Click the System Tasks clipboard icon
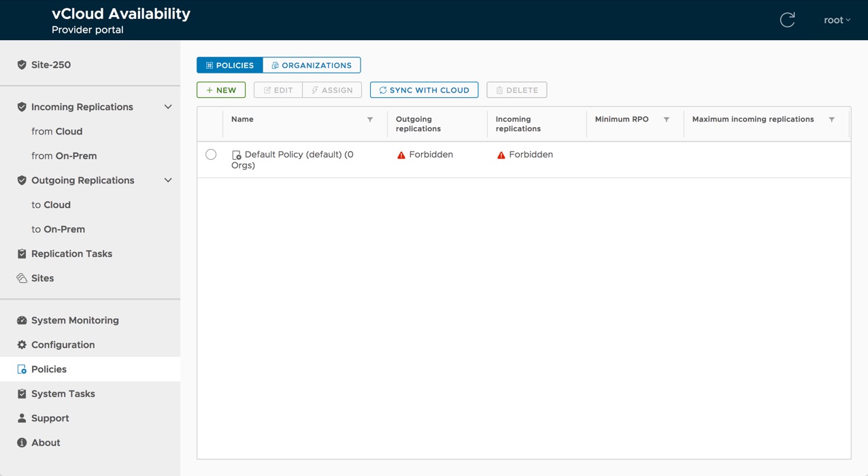The height and width of the screenshot is (476, 868). (x=22, y=394)
